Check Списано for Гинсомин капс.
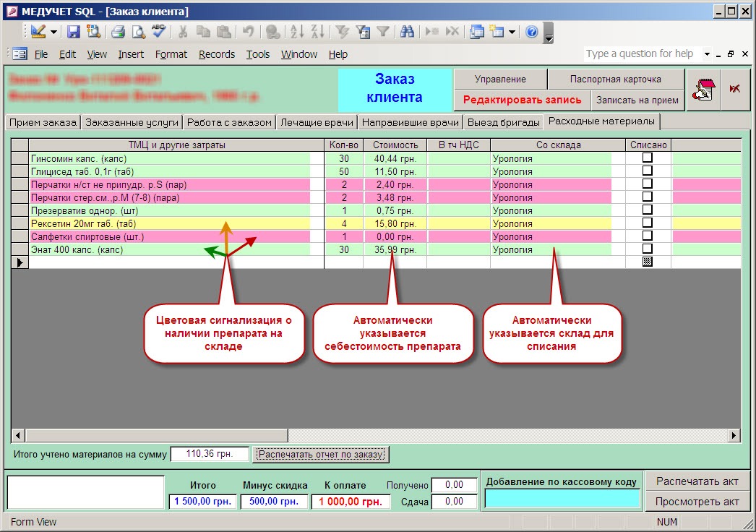 click(648, 158)
